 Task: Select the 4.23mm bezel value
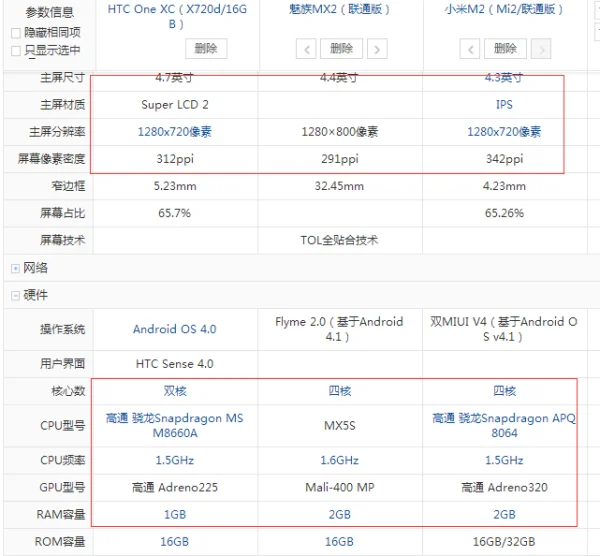coord(504,186)
